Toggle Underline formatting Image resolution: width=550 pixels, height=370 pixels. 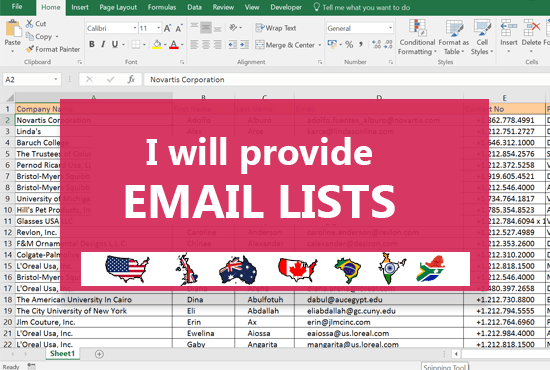click(115, 45)
